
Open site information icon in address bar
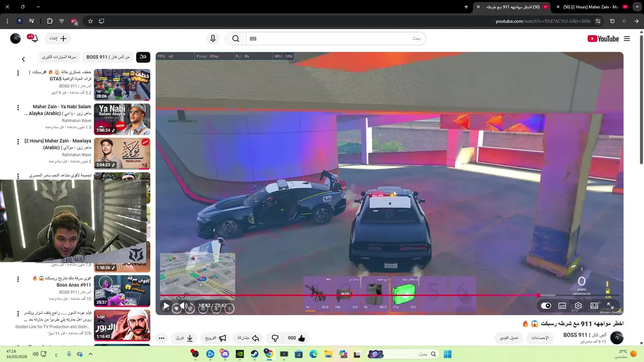pos(598,21)
